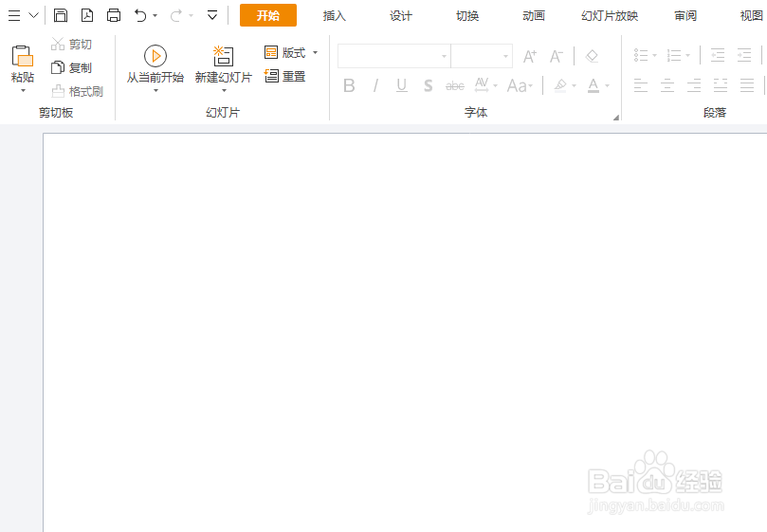Open the font color dropdown arrow

pyautogui.click(x=608, y=86)
